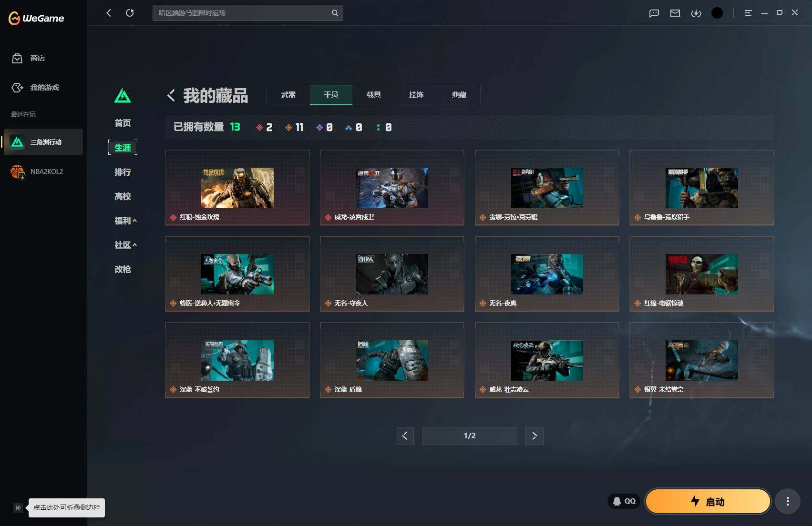Viewport: 812px width, 526px height.
Task: Switch to the 干员 tab
Action: (331, 95)
